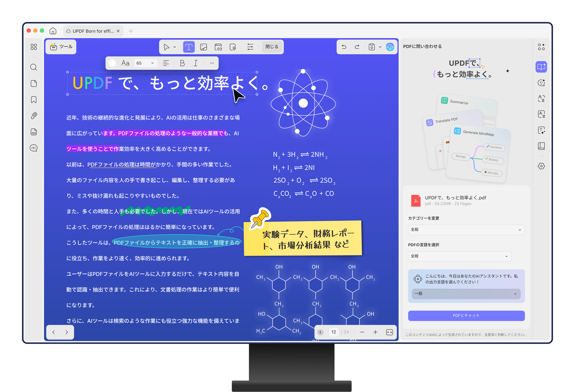The width and height of the screenshot is (575, 392).
Task: Click the PDFに問い合わせる panel title
Action: (x=422, y=46)
